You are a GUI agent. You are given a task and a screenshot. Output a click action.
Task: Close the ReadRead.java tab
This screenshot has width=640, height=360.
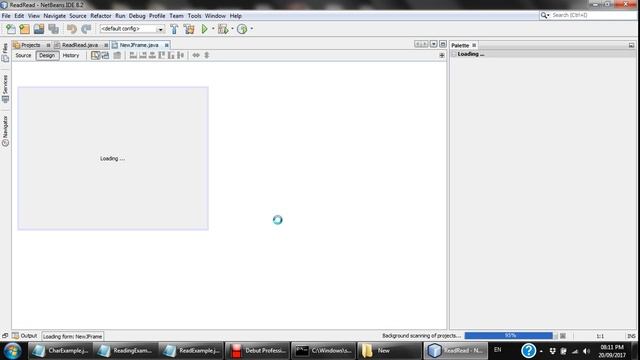click(106, 45)
